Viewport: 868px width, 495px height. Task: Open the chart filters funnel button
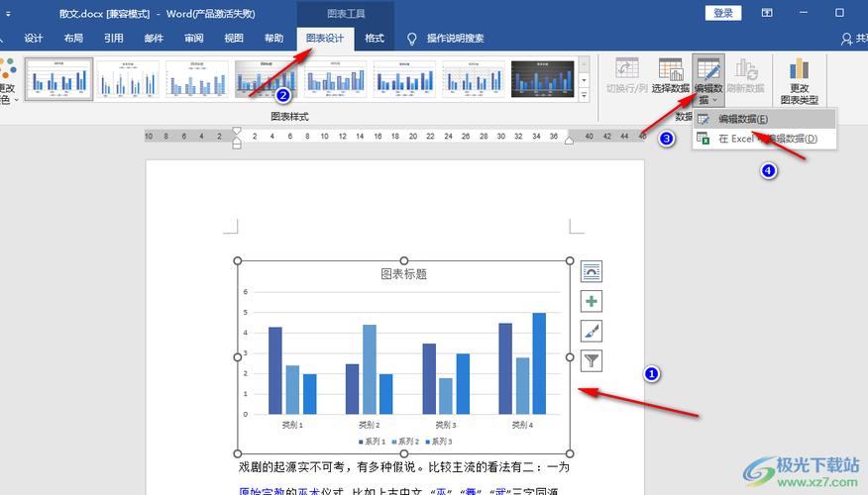[592, 361]
